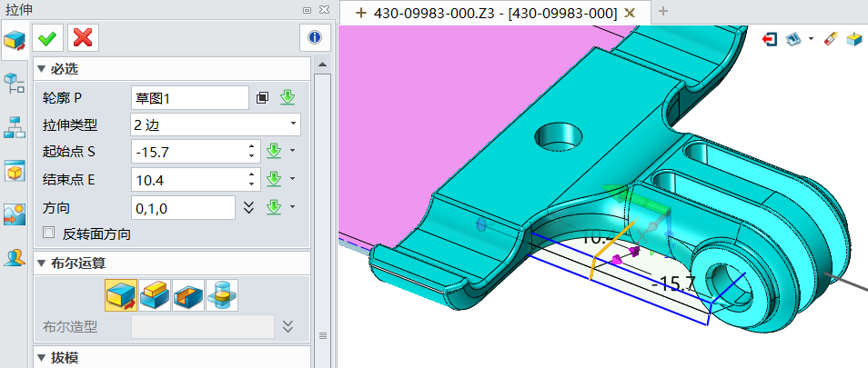Enable the 反转面方向 checkbox
This screenshot has height=368, width=868.
(x=49, y=234)
